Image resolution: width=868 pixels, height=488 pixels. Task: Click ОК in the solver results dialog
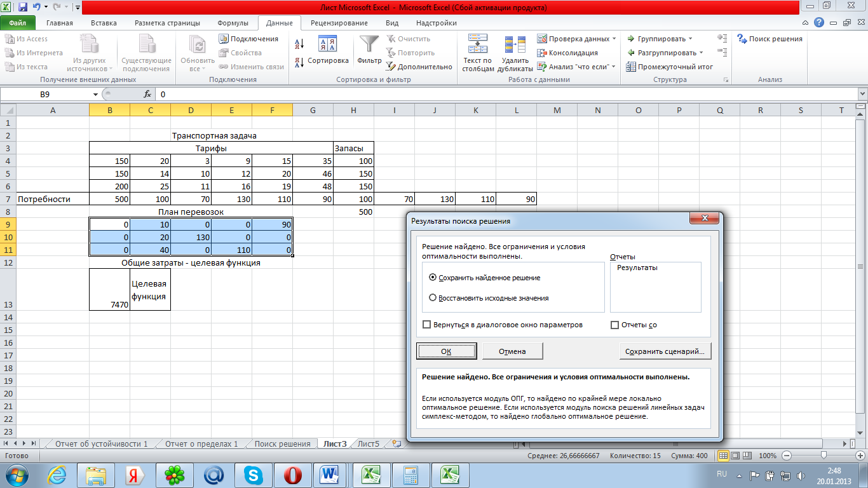click(x=446, y=351)
